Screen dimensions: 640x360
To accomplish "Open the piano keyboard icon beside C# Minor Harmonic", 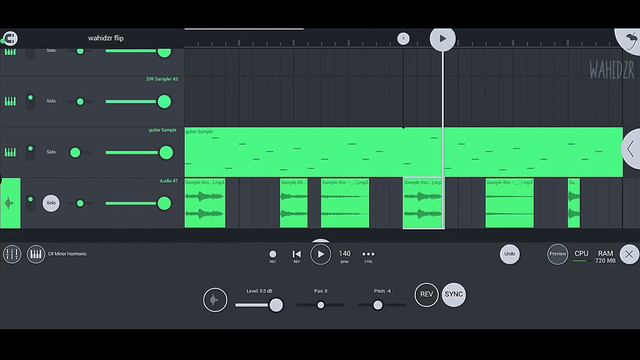I will coord(36,254).
